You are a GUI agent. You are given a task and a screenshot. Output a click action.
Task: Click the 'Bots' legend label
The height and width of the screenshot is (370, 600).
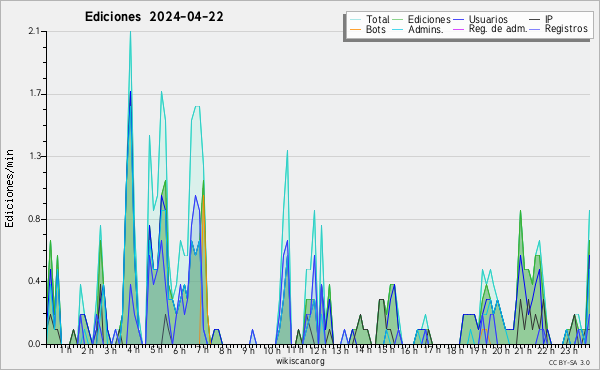376,29
